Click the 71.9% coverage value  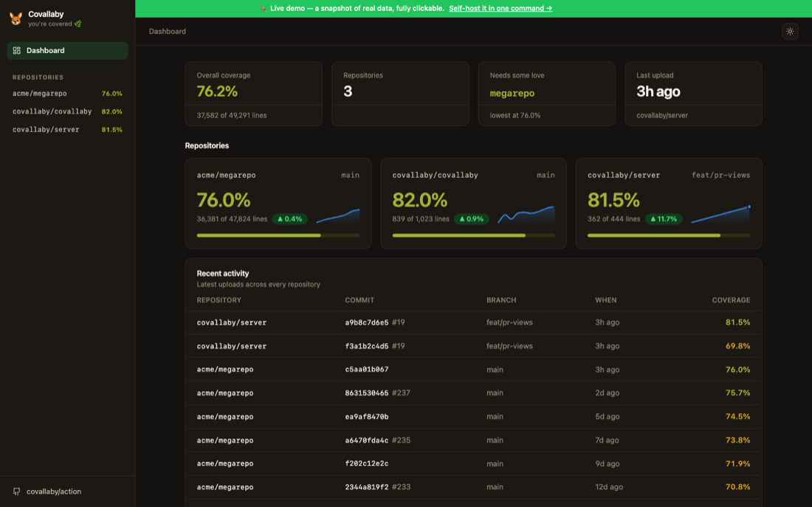pyautogui.click(x=738, y=464)
